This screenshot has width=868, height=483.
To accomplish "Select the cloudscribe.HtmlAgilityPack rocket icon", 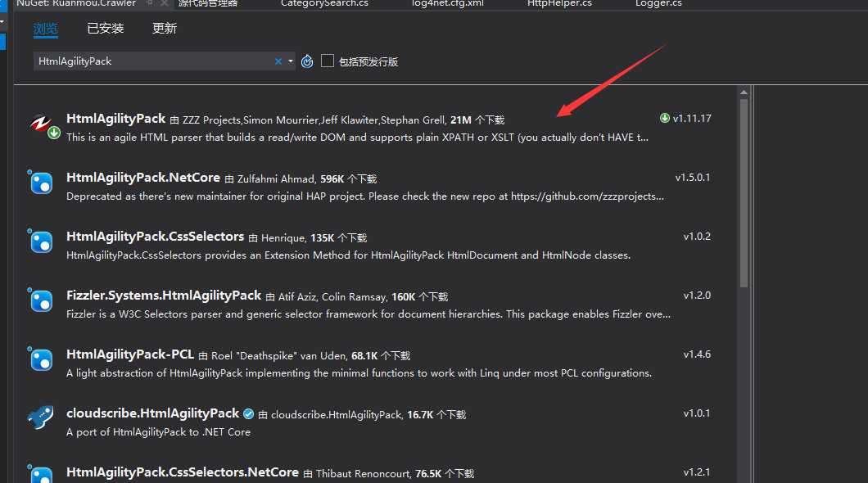I will pyautogui.click(x=40, y=418).
